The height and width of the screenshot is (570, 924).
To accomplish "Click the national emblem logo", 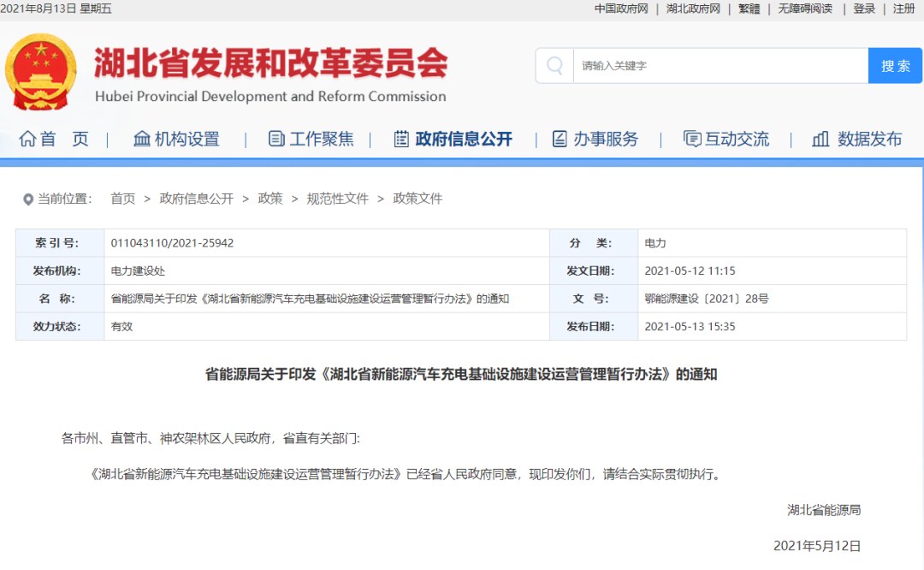I will point(41,71).
